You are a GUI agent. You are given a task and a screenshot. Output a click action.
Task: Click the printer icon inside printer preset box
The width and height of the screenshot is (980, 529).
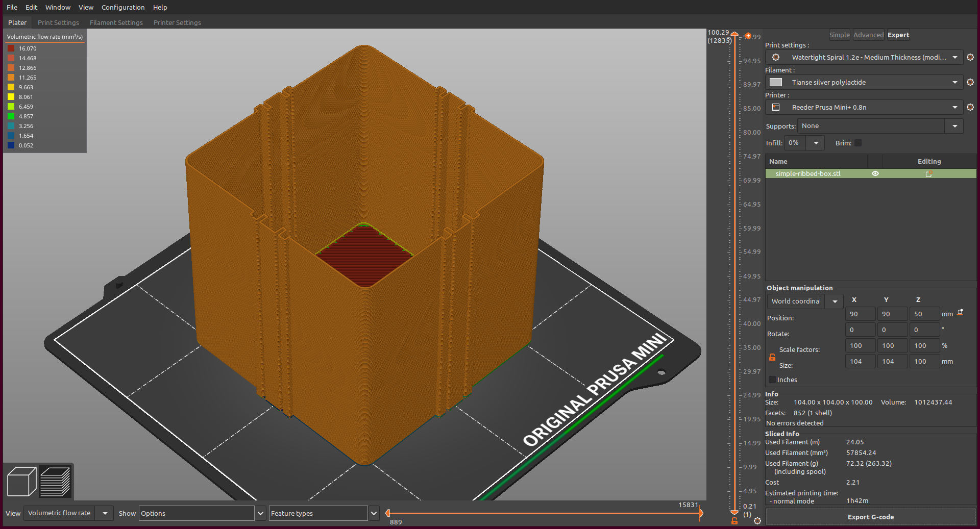(776, 107)
